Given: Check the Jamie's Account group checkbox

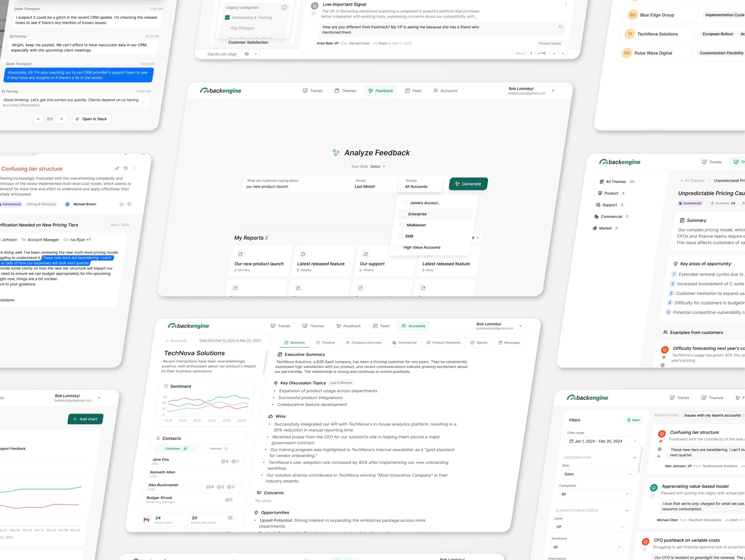Looking at the screenshot, I should click(x=405, y=203).
